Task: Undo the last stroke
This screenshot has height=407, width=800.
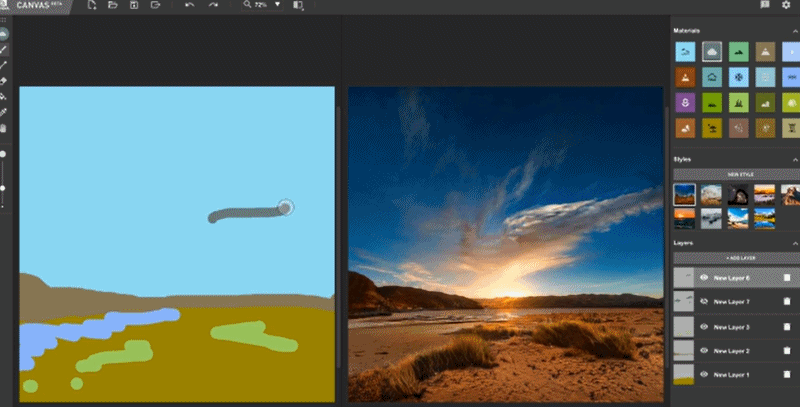Action: (190, 5)
